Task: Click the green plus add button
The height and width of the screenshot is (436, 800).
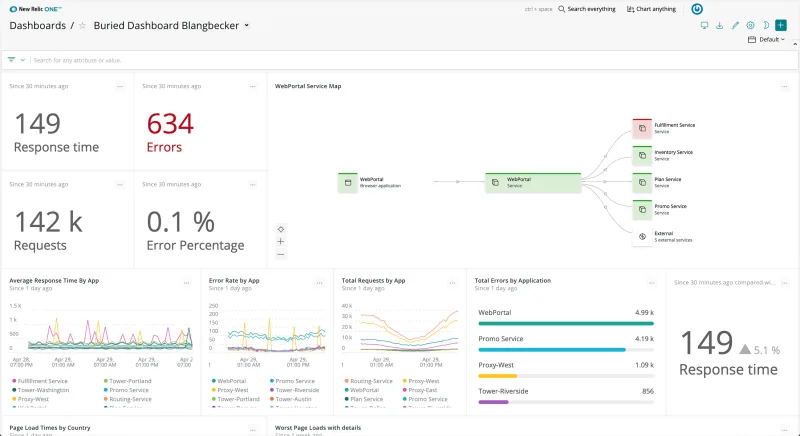Action: click(x=781, y=25)
